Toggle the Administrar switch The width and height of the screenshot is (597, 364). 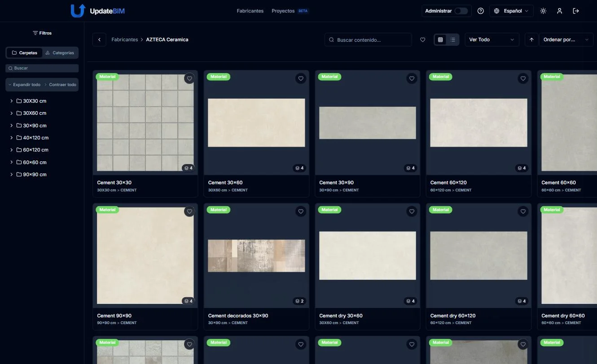pos(461,11)
